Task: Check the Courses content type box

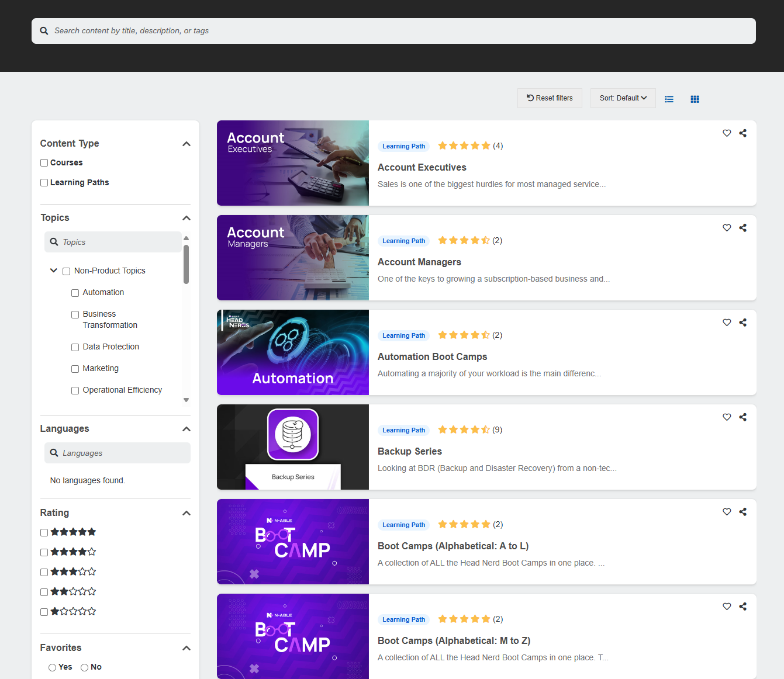Action: coord(44,163)
